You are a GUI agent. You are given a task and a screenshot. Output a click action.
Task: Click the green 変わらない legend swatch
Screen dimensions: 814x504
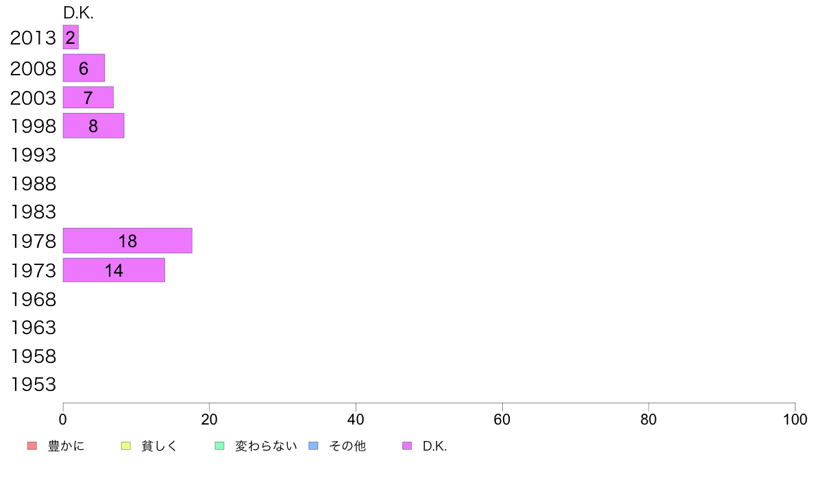[219, 446]
